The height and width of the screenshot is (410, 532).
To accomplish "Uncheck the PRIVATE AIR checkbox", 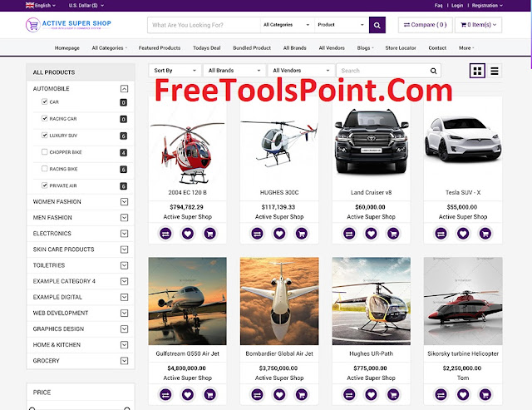I will coord(44,185).
